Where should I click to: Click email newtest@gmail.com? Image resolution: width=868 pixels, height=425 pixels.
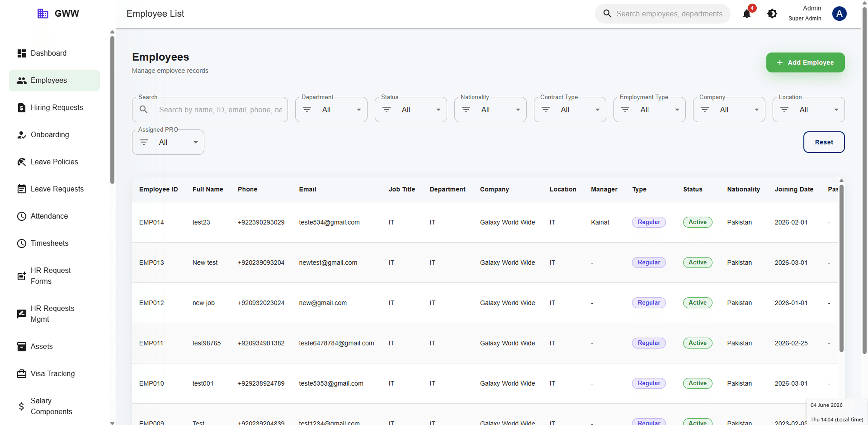click(x=328, y=263)
